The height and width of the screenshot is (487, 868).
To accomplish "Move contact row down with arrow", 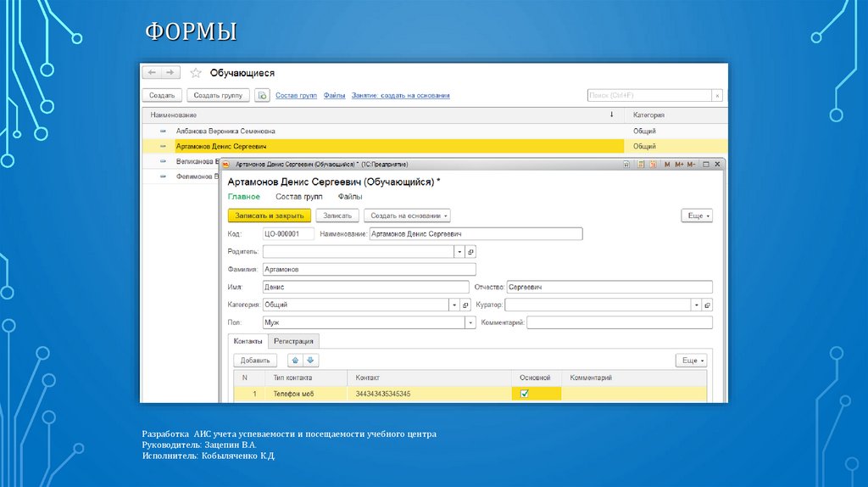I will point(310,361).
